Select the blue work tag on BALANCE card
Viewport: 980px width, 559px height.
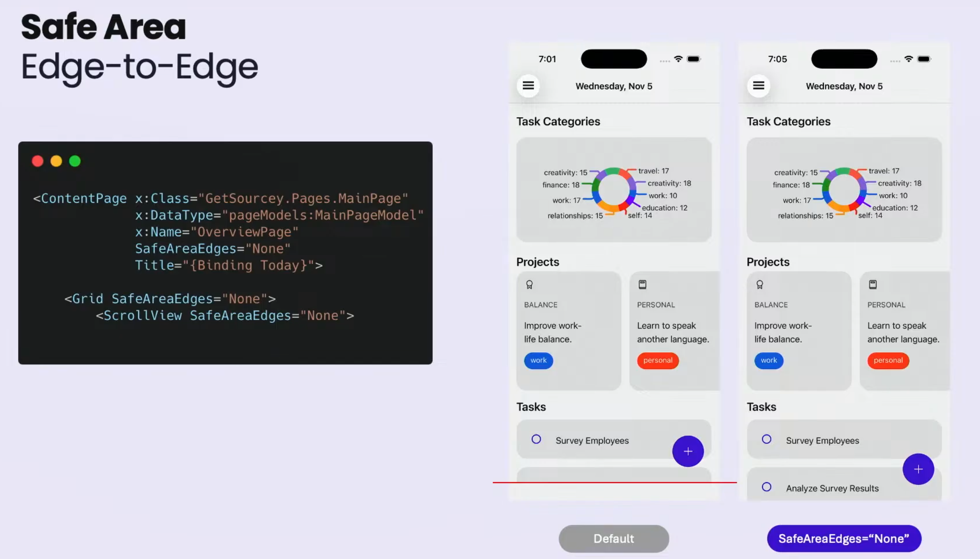pos(538,360)
